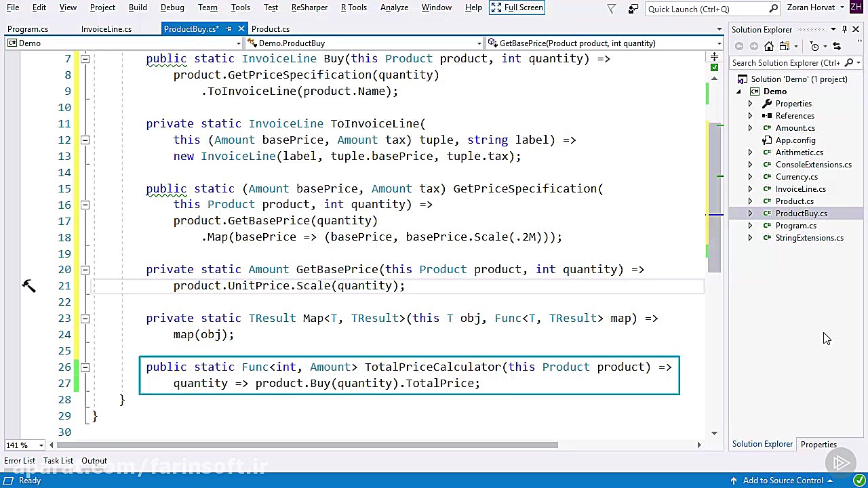
Task: Open the feedback icon beside Quick Launch
Action: 633,8
